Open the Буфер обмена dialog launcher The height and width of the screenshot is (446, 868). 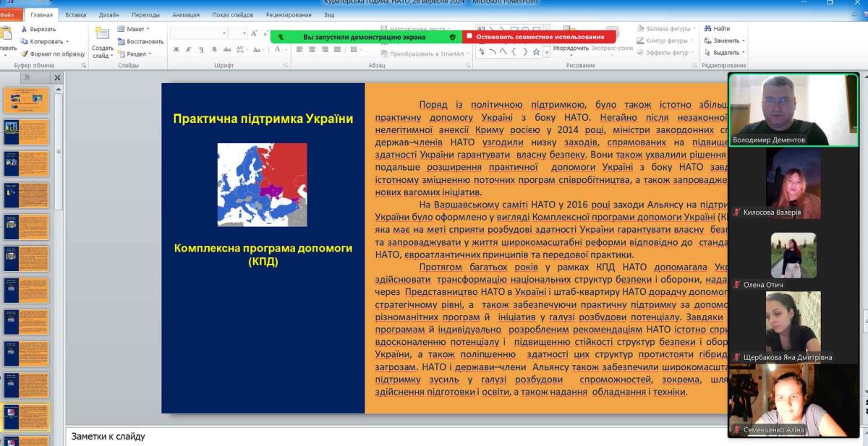click(84, 65)
